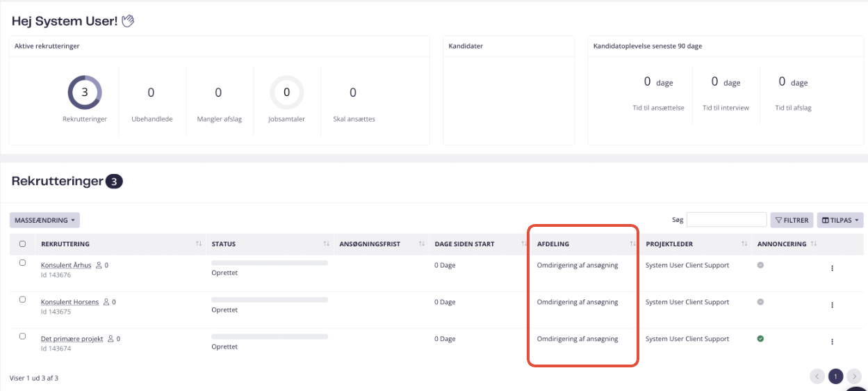Click the Id 143675 text
The image size is (868, 391).
55,312
